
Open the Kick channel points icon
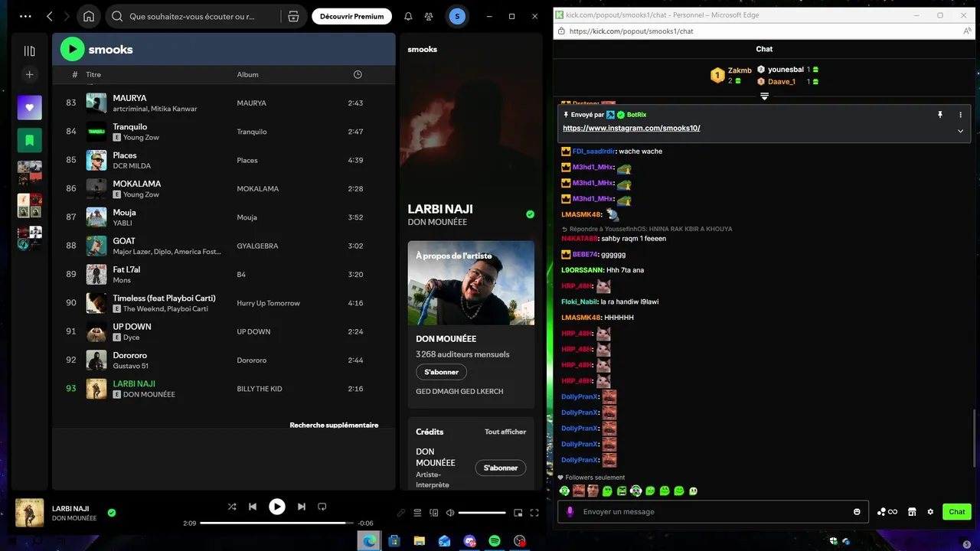click(x=887, y=512)
